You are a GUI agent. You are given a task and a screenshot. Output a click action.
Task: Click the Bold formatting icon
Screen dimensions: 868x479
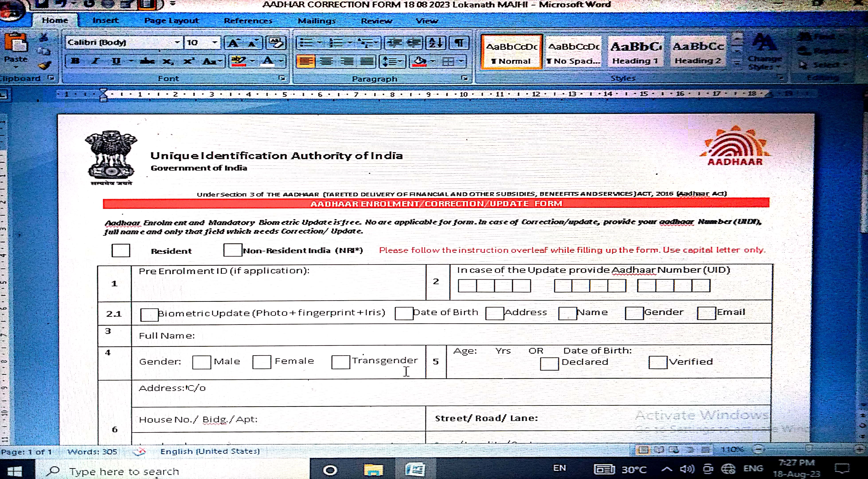tap(76, 61)
